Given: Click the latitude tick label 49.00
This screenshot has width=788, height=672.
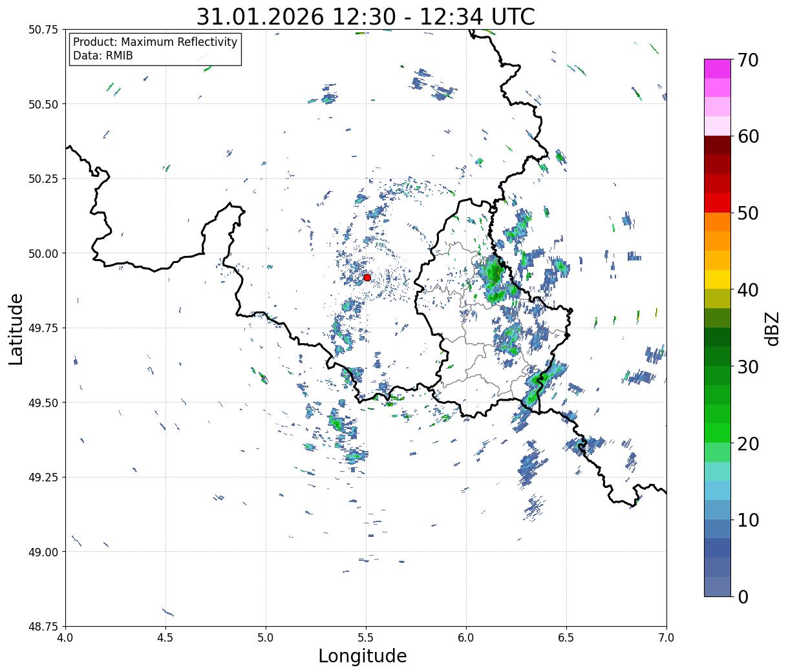Looking at the screenshot, I should click(43, 552).
